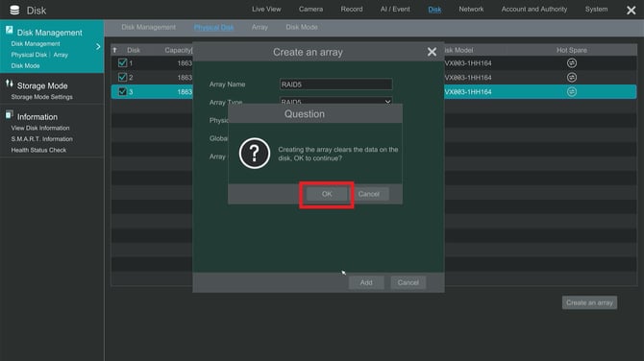
Task: Click Add in Create an array dialog
Action: coord(366,282)
